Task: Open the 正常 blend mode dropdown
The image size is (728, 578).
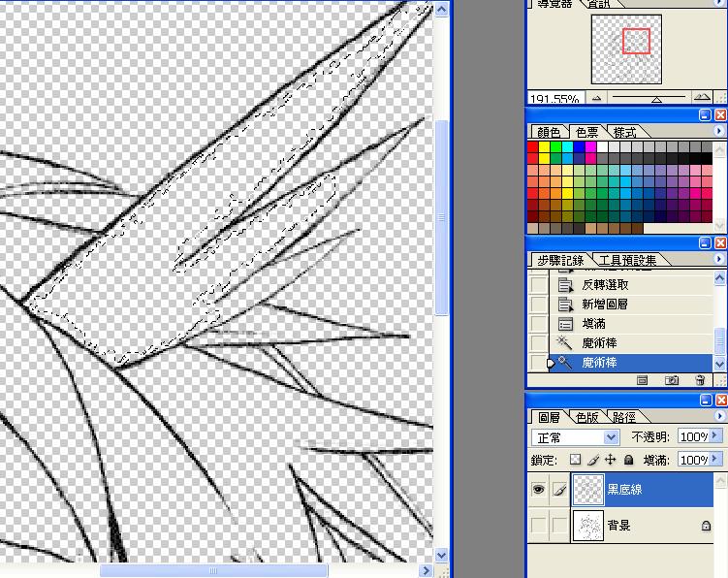Action: tap(610, 437)
